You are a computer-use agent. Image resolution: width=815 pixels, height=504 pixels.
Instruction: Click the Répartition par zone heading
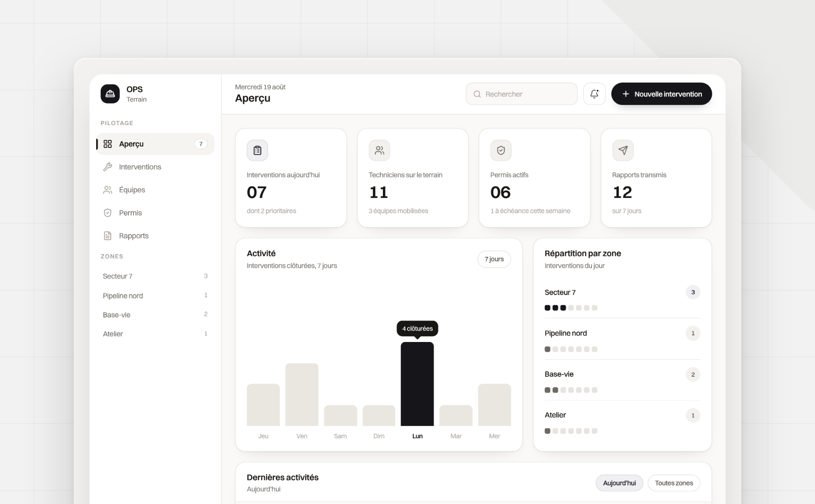(x=583, y=253)
